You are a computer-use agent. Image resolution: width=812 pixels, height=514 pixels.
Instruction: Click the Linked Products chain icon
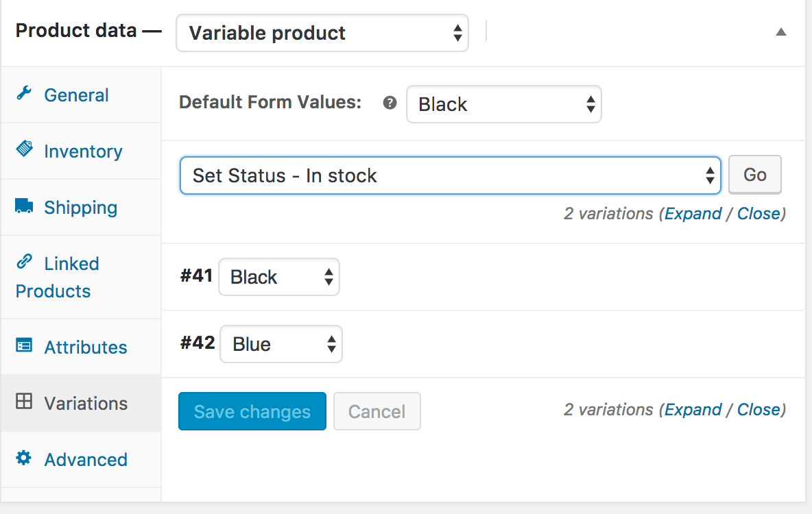click(x=24, y=262)
